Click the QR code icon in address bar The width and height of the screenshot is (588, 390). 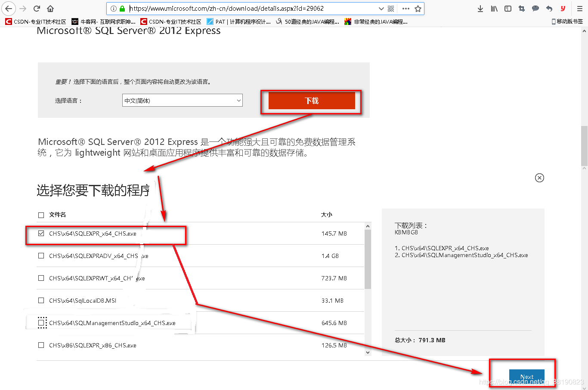pos(391,9)
